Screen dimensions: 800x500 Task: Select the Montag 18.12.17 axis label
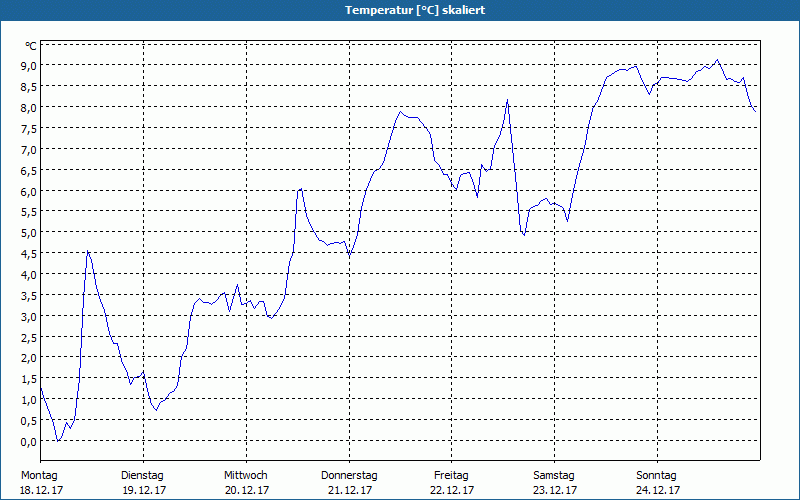[x=41, y=483]
